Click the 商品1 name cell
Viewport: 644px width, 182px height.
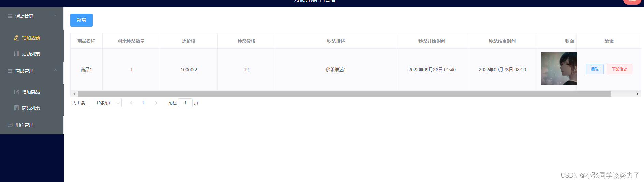click(86, 70)
